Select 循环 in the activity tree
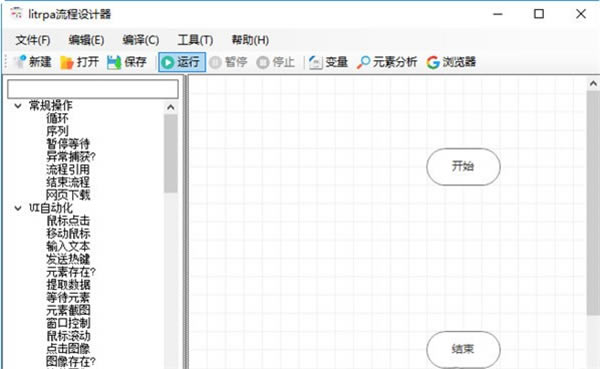 [x=57, y=118]
